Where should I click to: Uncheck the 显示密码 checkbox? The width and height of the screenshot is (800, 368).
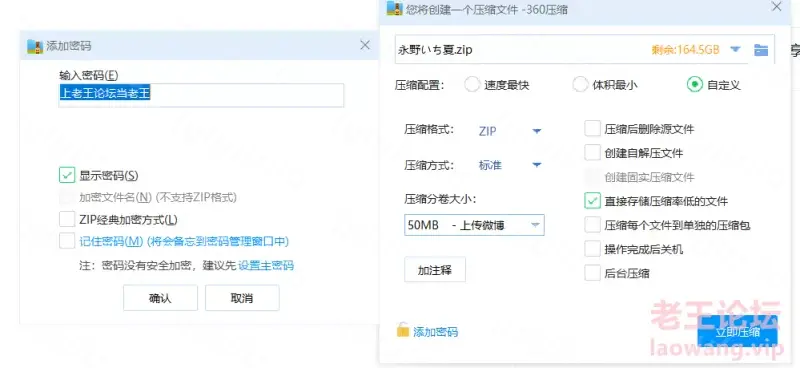[x=67, y=176]
